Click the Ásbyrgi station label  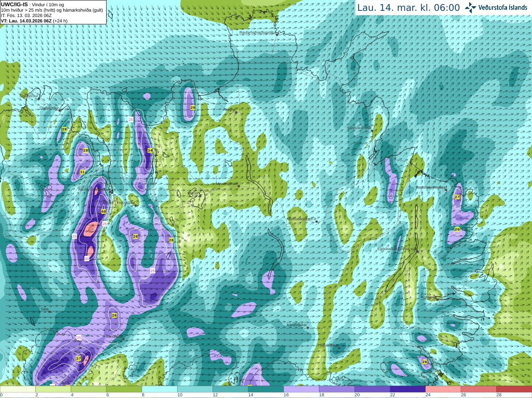229,110
